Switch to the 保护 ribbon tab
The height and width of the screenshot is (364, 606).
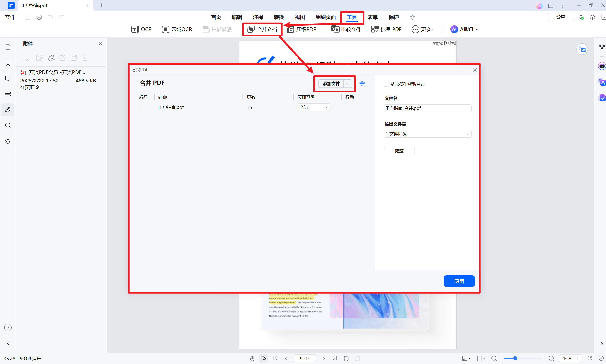394,17
